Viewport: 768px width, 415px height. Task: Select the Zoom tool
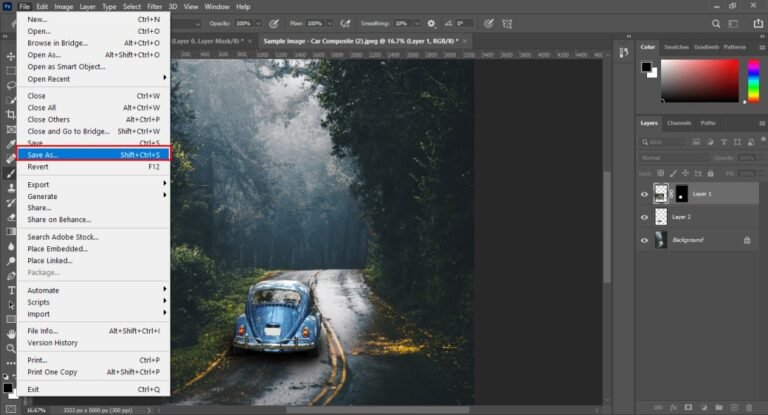[11, 348]
